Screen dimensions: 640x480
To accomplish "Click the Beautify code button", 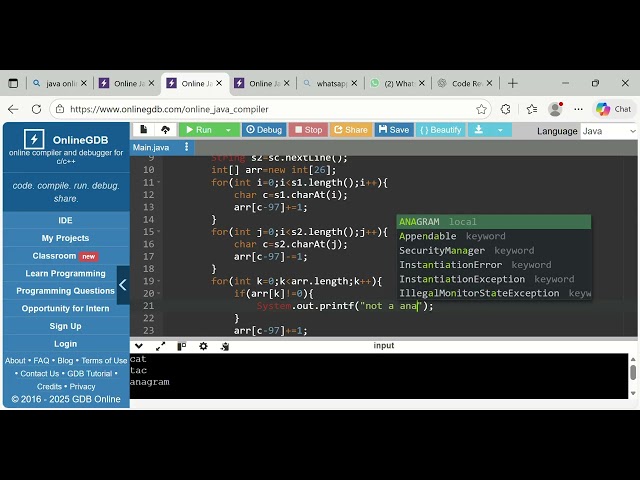I will coord(440,130).
